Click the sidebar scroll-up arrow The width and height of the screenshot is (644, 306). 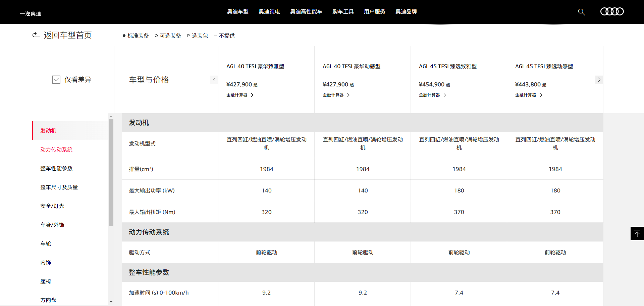[x=111, y=116]
